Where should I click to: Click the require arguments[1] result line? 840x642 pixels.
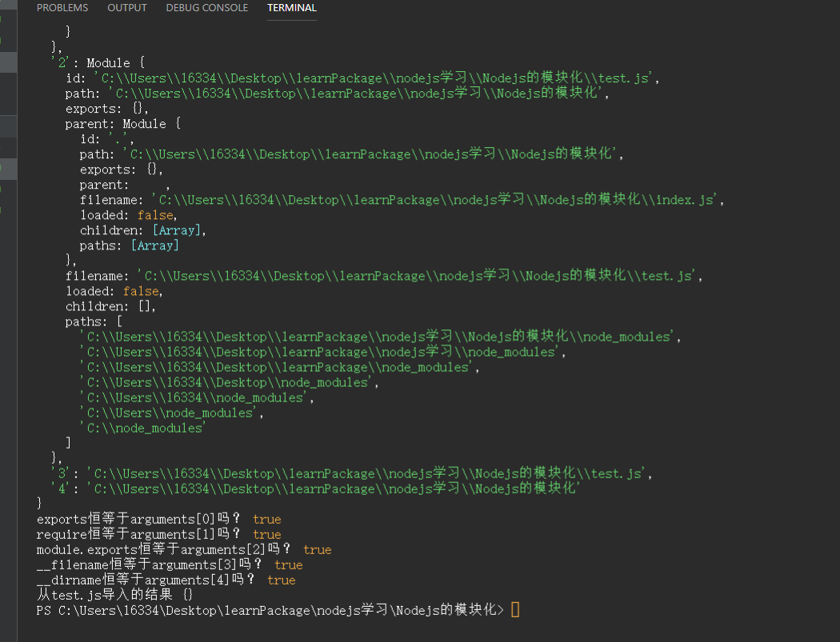[x=158, y=534]
